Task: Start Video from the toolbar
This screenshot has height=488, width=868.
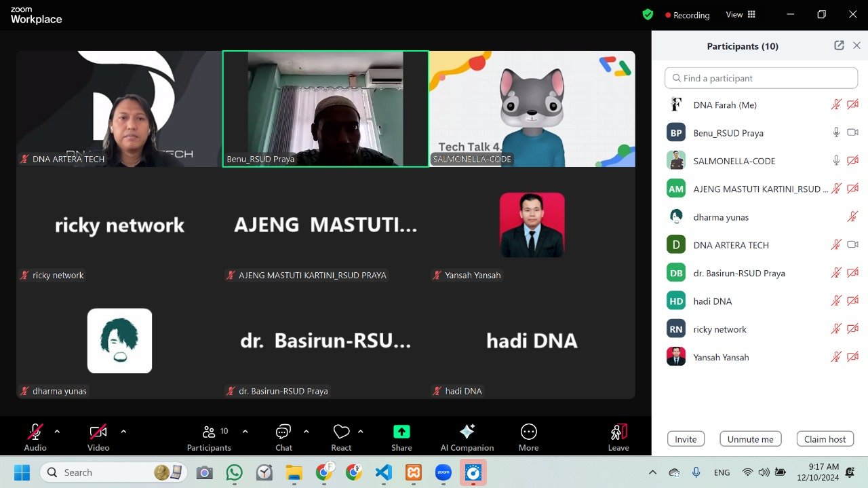Action: tap(97, 430)
